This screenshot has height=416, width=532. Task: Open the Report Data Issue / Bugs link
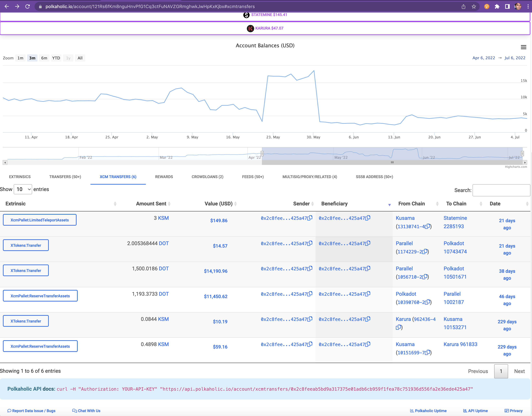(31, 411)
